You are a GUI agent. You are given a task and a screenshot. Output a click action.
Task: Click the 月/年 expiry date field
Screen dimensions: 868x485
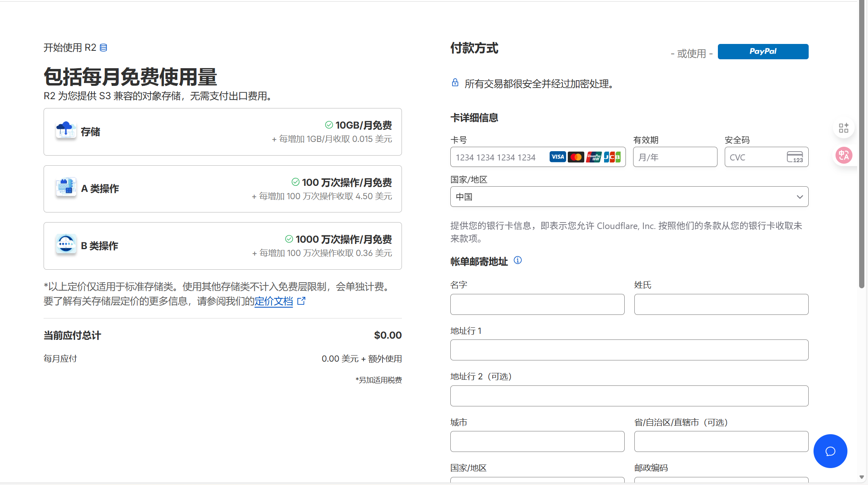[x=675, y=157]
